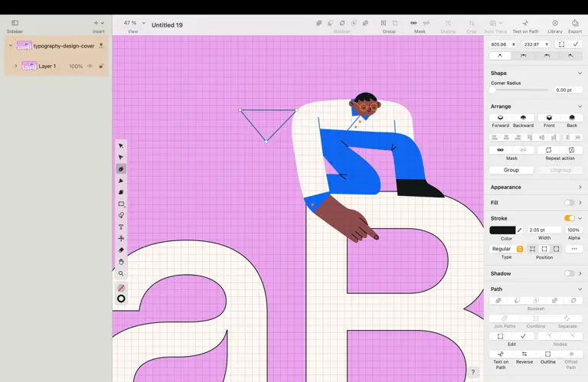Toggle visibility eye of Layer 1
This screenshot has height=382, width=588.
[x=90, y=66]
